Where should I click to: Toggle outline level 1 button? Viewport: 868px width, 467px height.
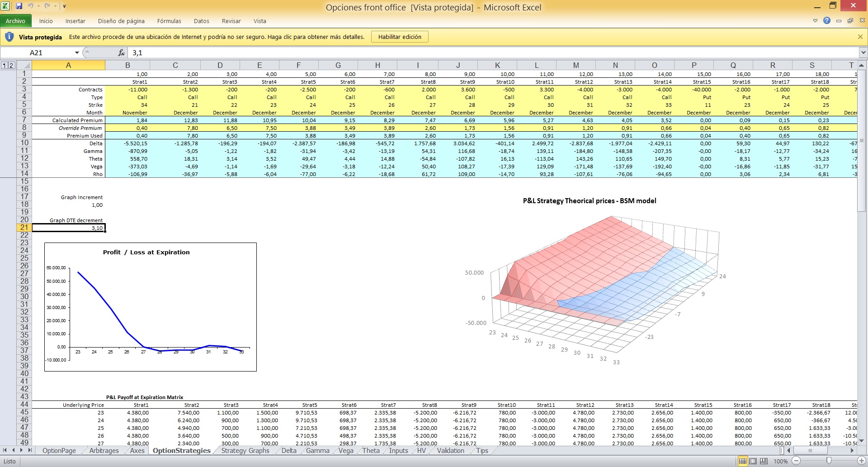pyautogui.click(x=5, y=65)
